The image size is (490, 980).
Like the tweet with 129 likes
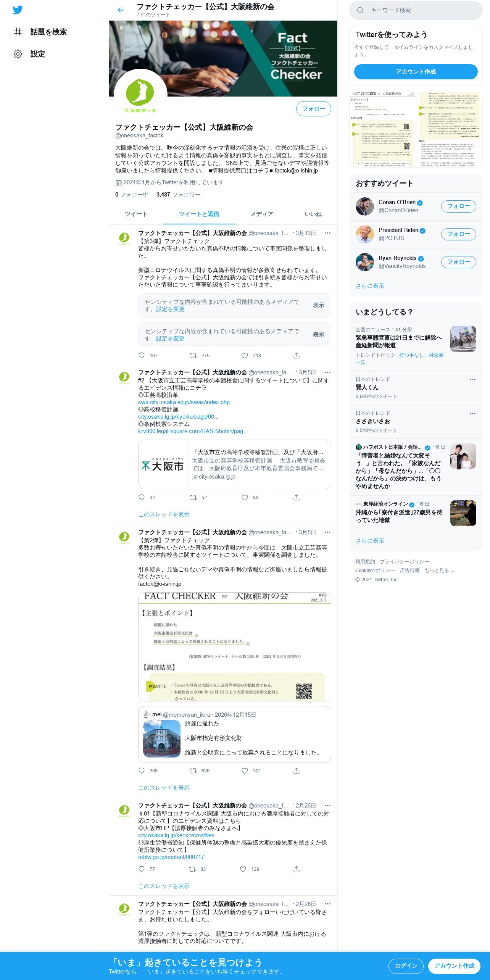pos(243,869)
